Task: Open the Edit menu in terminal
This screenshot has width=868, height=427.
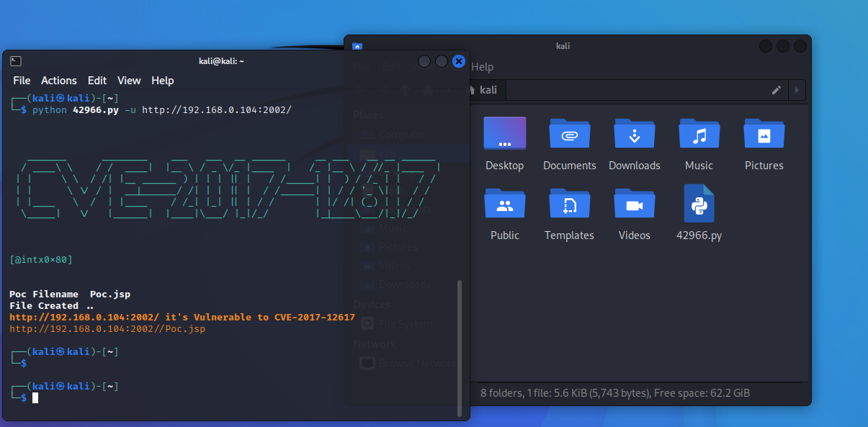Action: coord(97,81)
